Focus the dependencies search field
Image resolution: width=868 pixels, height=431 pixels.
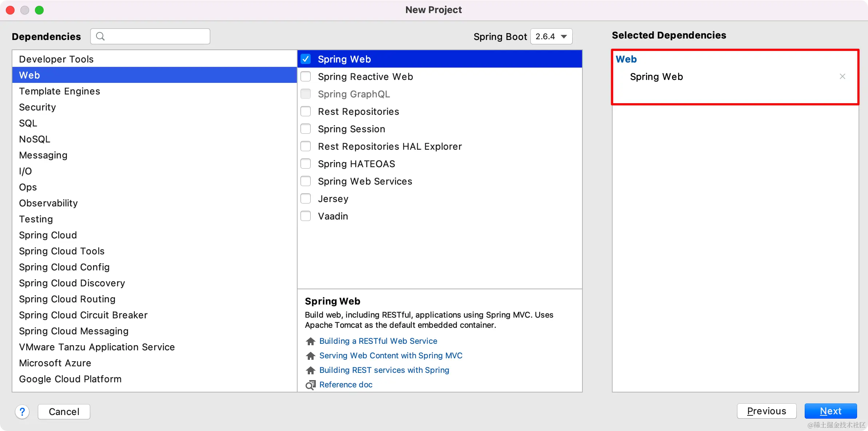(x=156, y=36)
